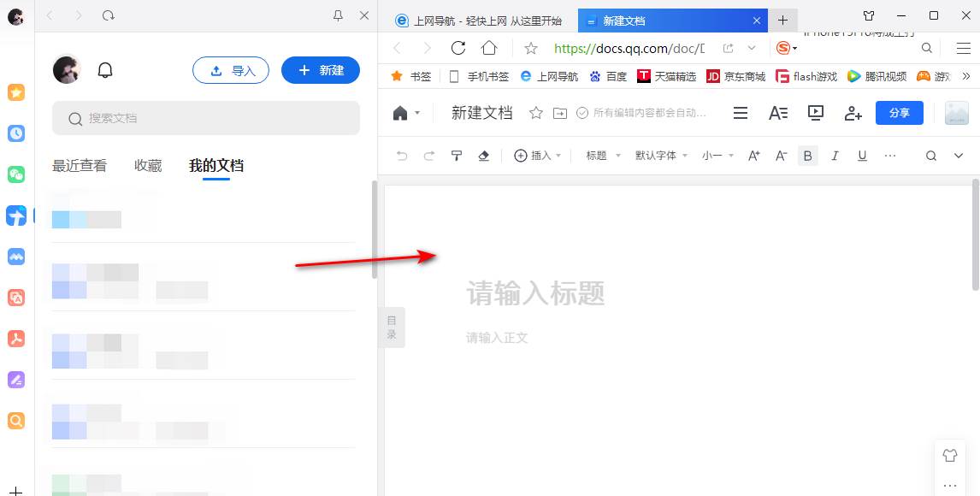Search within the document toolbar
The image size is (980, 496).
pos(931,156)
